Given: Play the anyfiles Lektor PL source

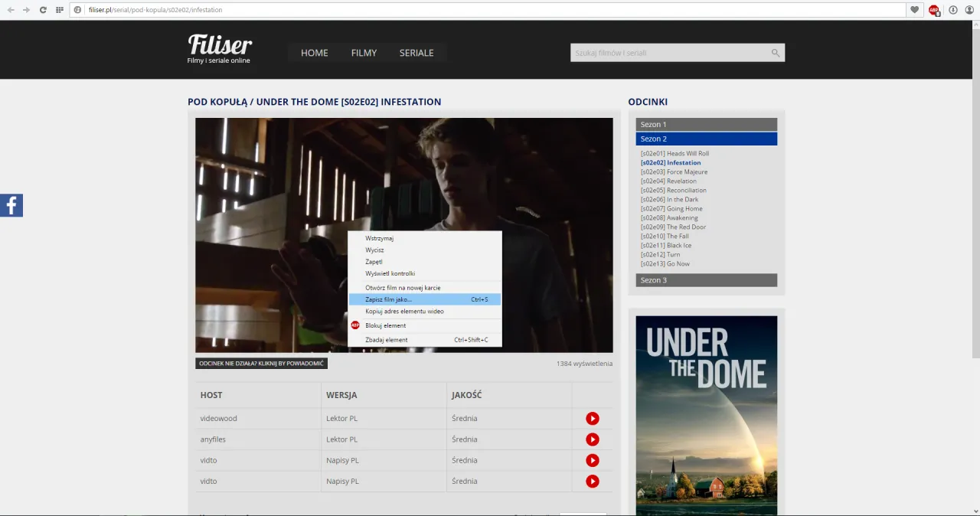Looking at the screenshot, I should coord(592,439).
